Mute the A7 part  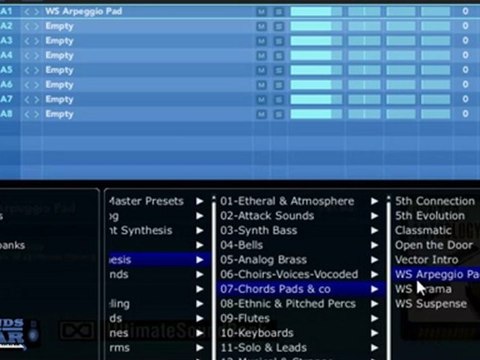[262, 100]
